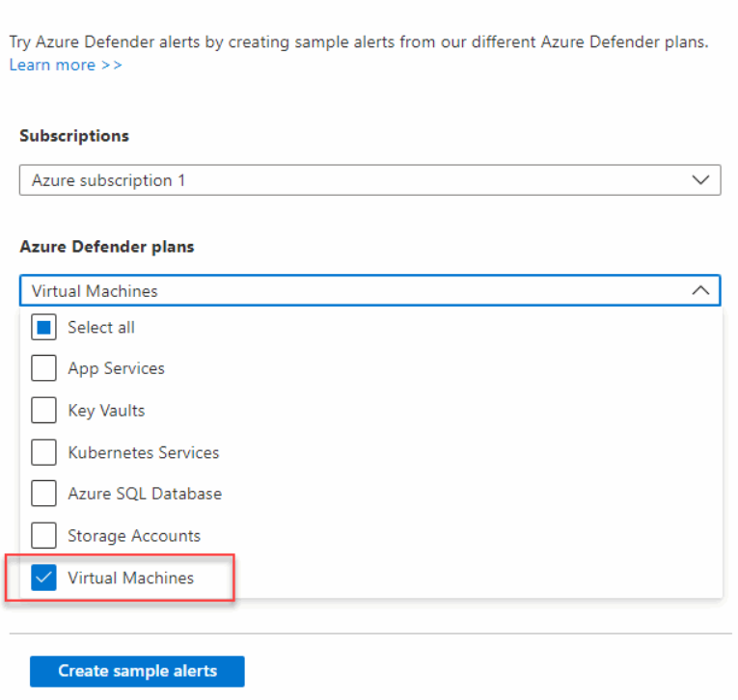Click the Virtual Machines plans combo box field

coord(369,291)
